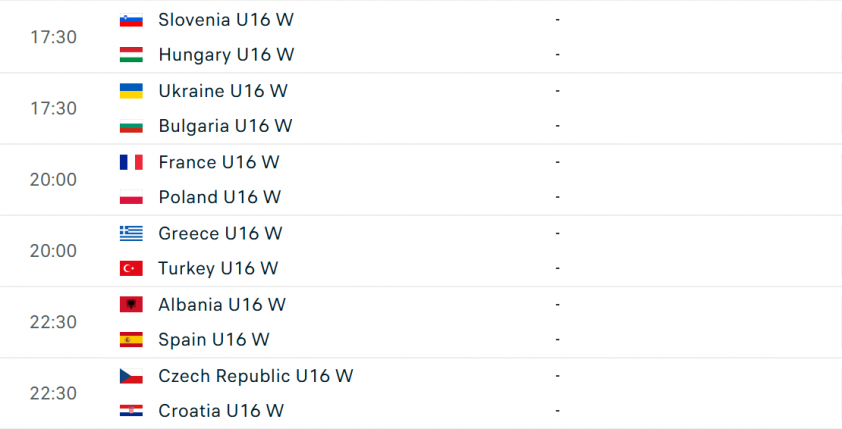Click the Bulgaria flag icon
This screenshot has height=429, width=842.
click(131, 126)
